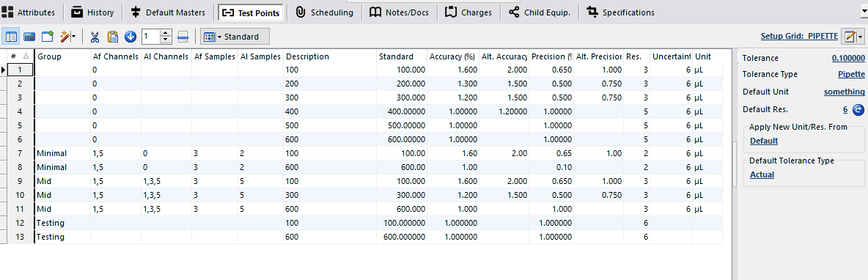The width and height of the screenshot is (868, 280).
Task: Click the blue down-arrow insert icon
Action: (130, 37)
